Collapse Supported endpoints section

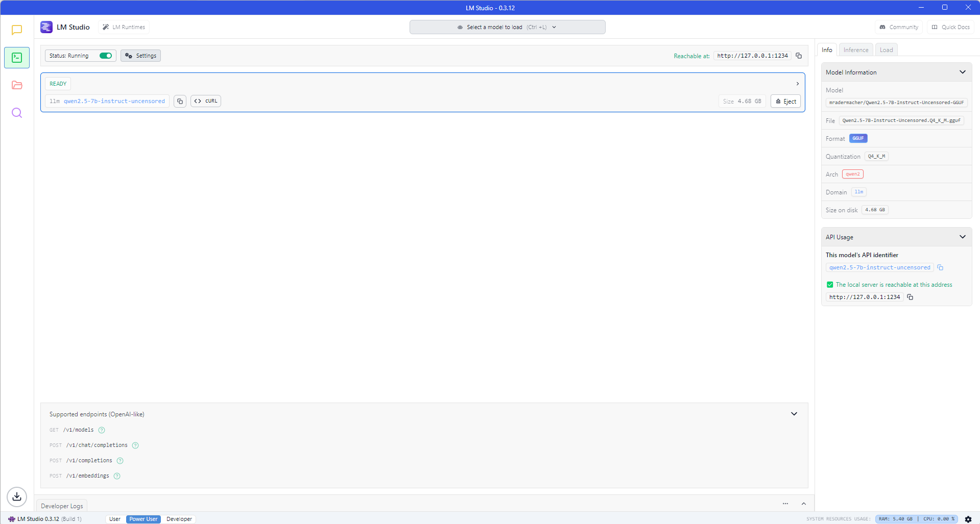[x=794, y=414]
